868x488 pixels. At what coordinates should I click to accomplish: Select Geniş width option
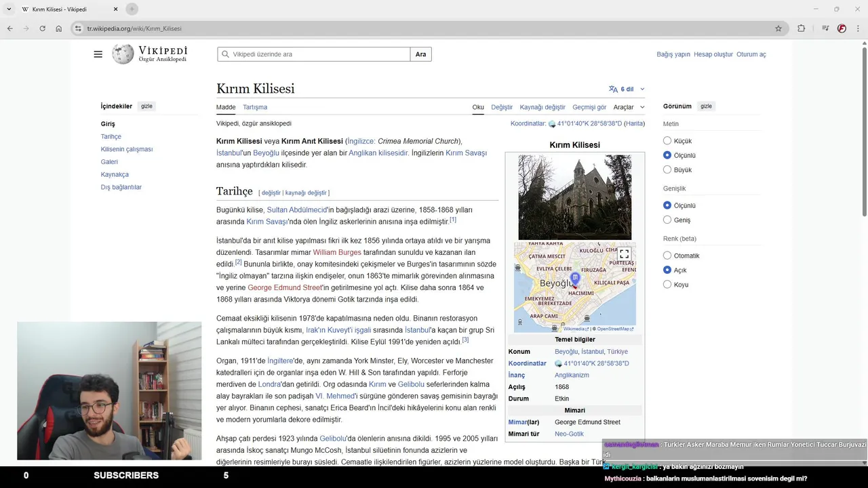[667, 220]
